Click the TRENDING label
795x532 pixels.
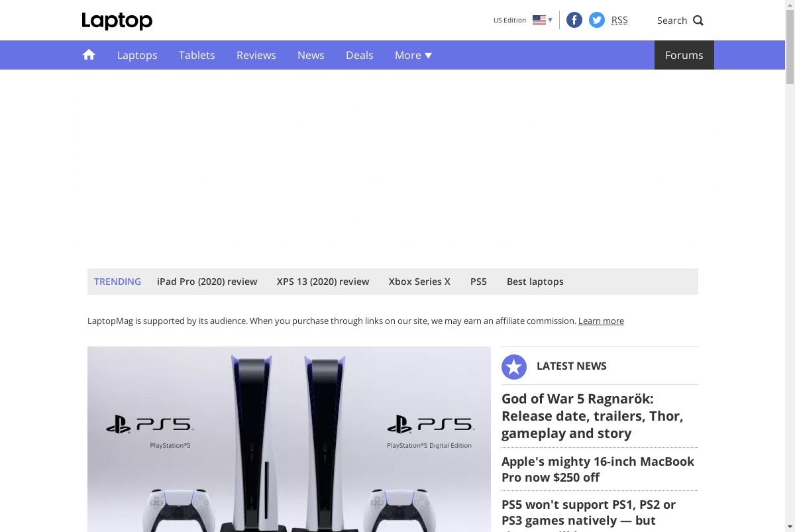pos(117,282)
